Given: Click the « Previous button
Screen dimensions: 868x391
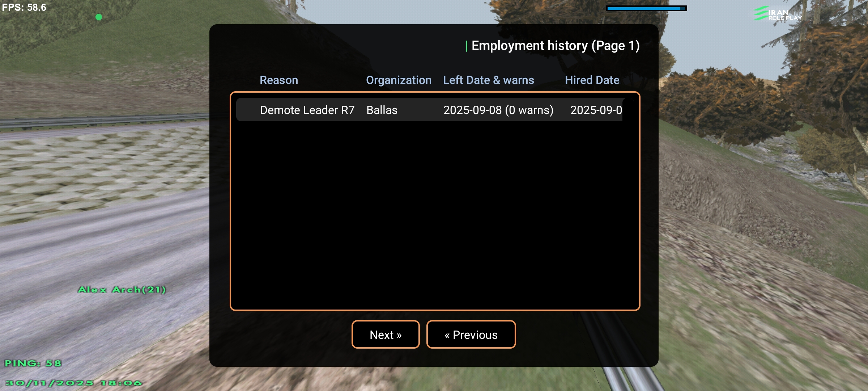Looking at the screenshot, I should (x=471, y=335).
